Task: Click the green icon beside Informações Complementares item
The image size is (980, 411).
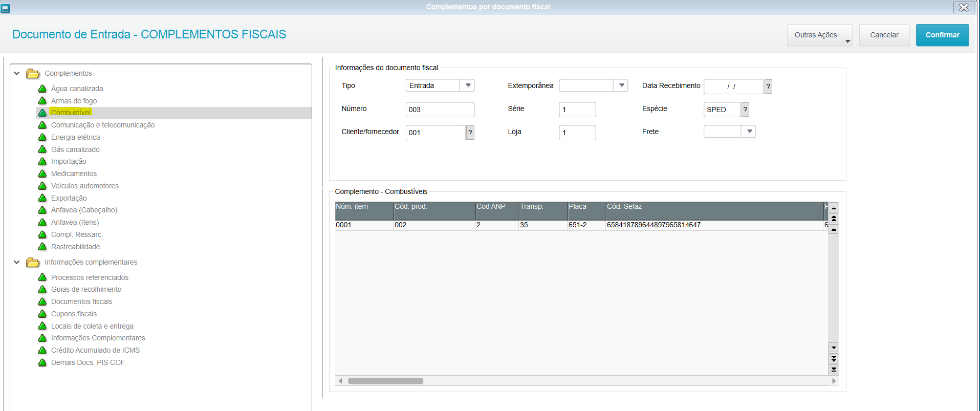Action: coord(42,338)
